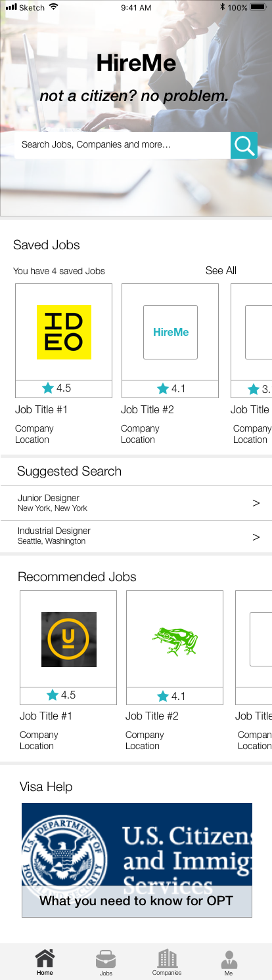Expand the Industrial Designer suggestion arrow
This screenshot has height=980, width=272.
point(256,537)
